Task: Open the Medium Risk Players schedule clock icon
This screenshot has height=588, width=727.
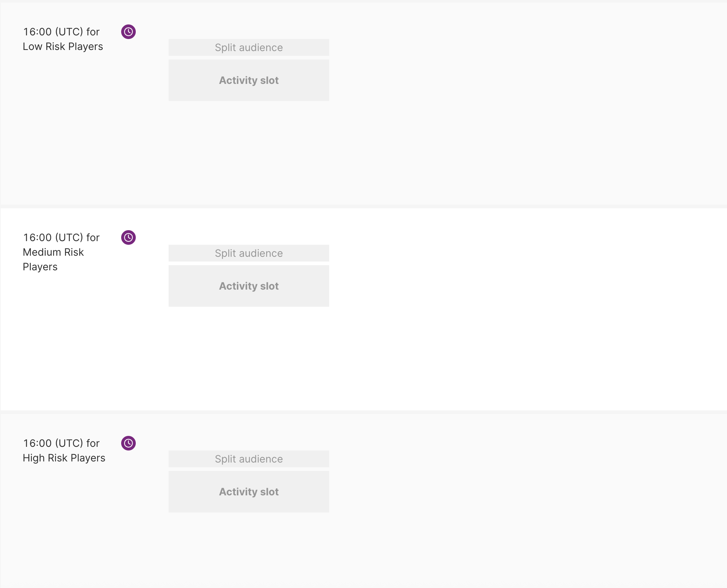Action: pos(128,237)
